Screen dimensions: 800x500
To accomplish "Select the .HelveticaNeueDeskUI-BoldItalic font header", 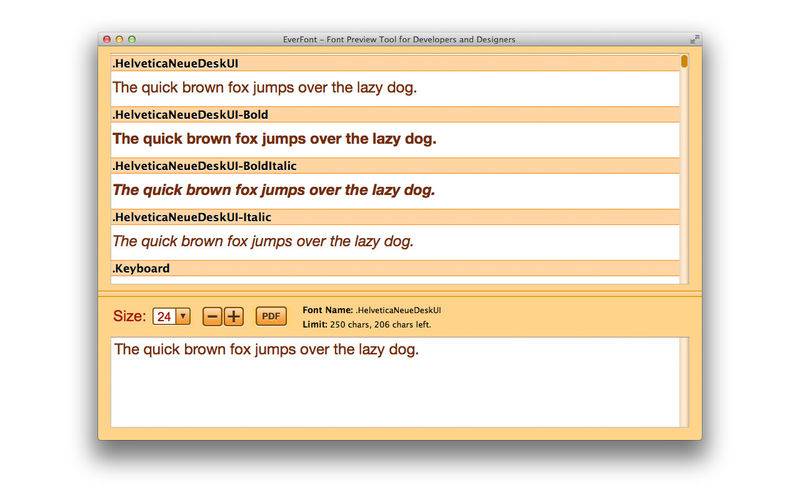I will click(x=395, y=166).
